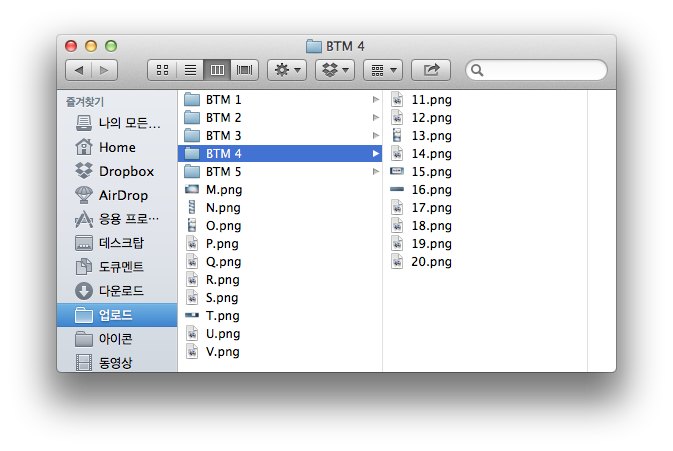Viewport: 673px width, 451px height.
Task: Click the 13.png file icon
Action: tap(397, 136)
